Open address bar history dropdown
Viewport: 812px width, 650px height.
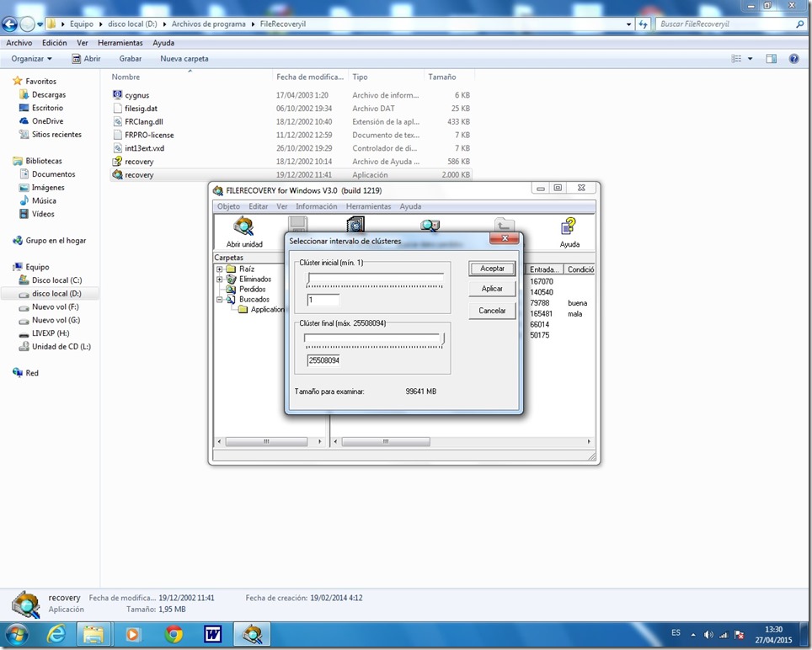pyautogui.click(x=628, y=24)
